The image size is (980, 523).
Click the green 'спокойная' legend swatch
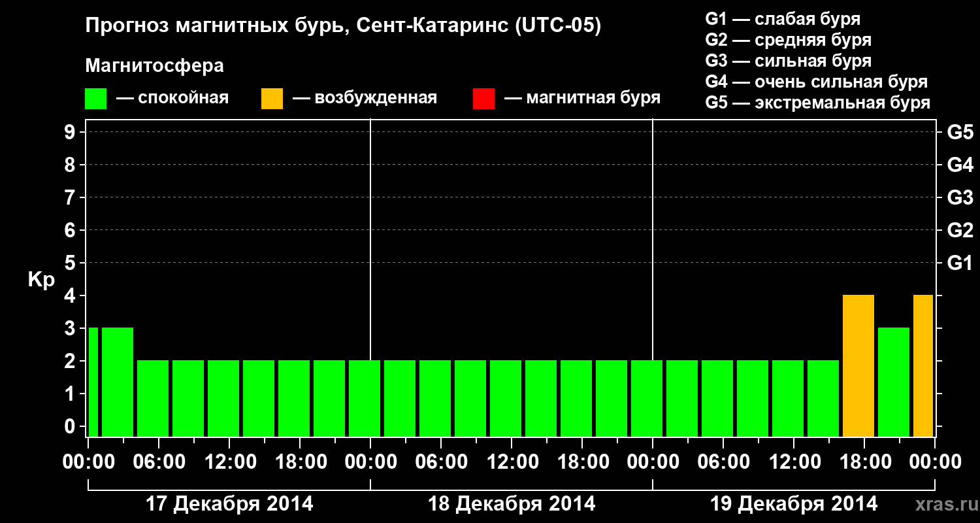[96, 99]
